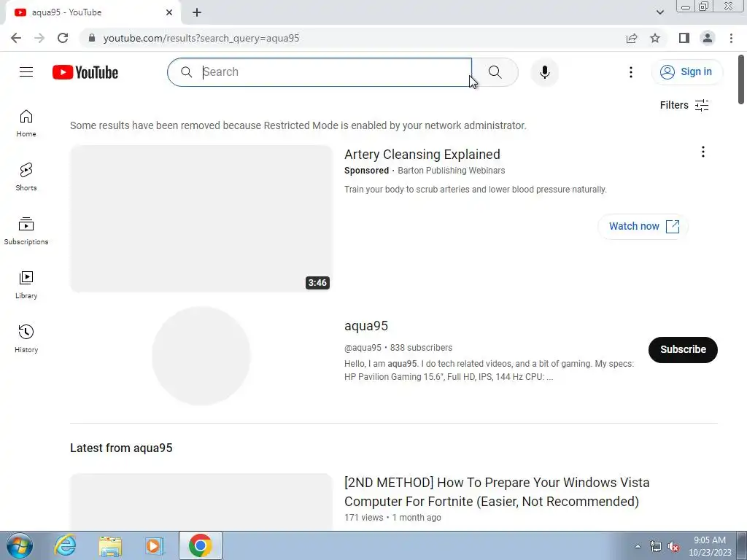
Task: Open Chrome three-dot menu
Action: coord(731,38)
